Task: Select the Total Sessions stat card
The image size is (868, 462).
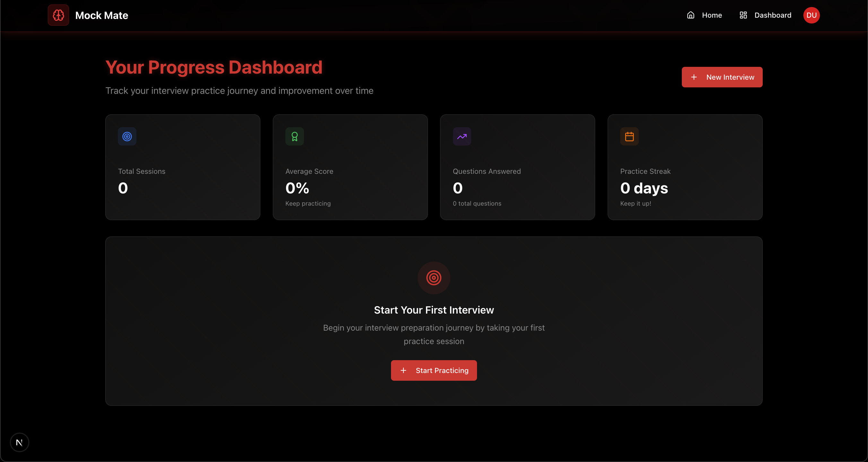Action: tap(183, 167)
